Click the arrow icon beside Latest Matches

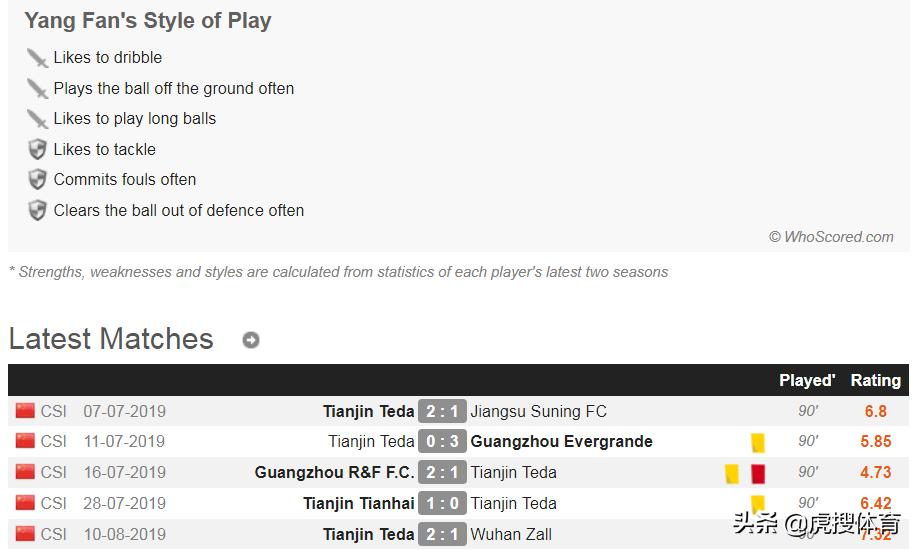tap(251, 340)
